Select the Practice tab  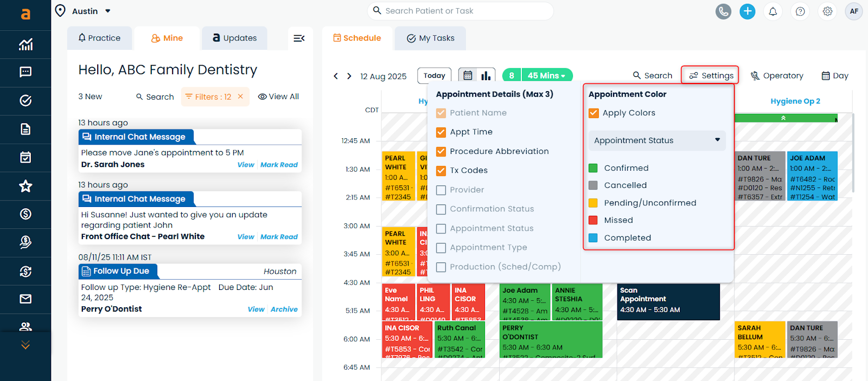(99, 38)
